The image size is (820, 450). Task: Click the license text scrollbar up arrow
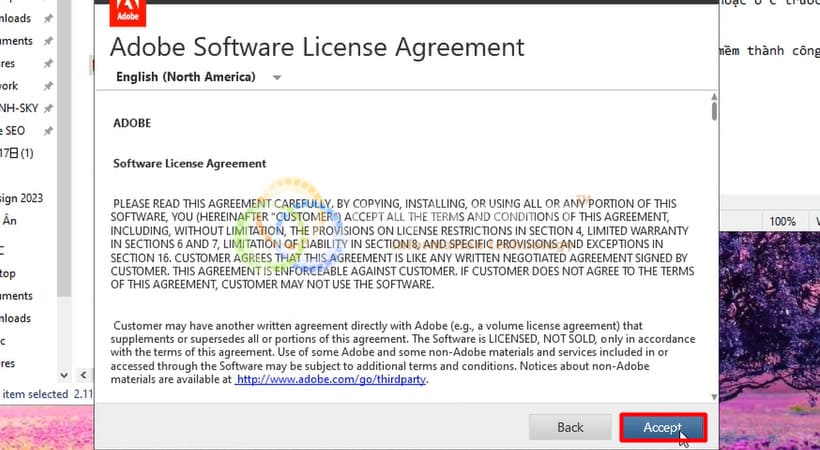pos(714,97)
